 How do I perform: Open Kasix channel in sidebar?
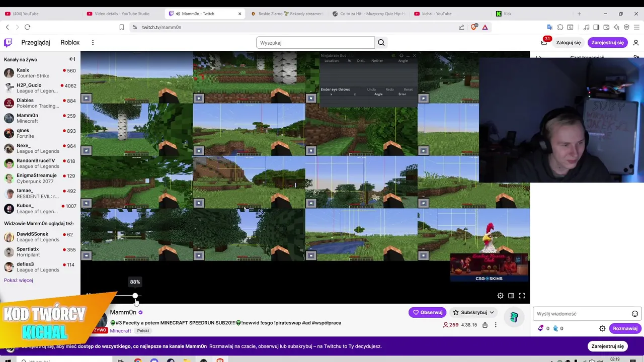point(40,73)
